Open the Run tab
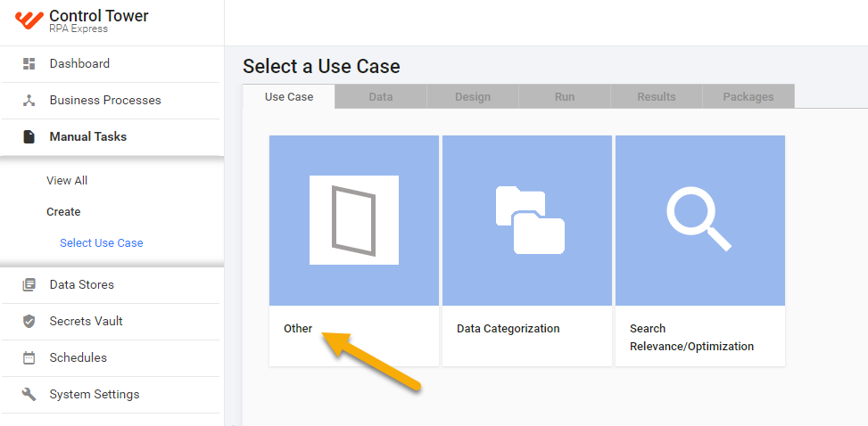 click(x=565, y=97)
